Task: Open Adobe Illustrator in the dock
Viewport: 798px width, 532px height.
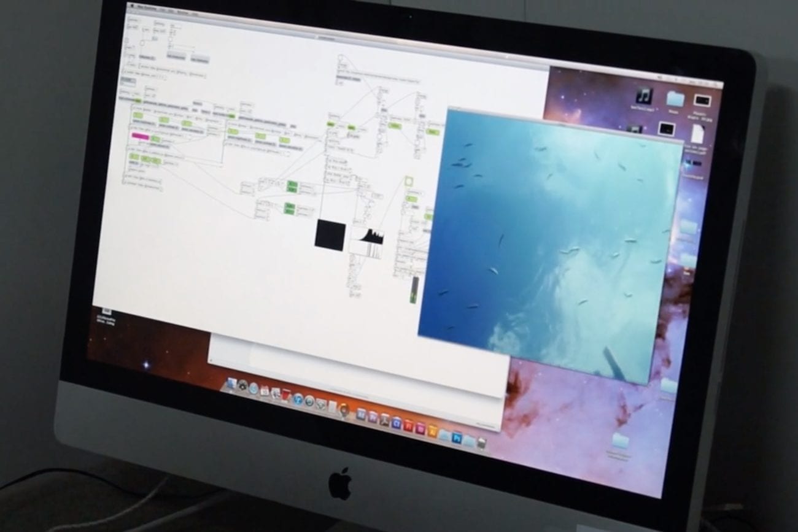Action: (x=433, y=431)
